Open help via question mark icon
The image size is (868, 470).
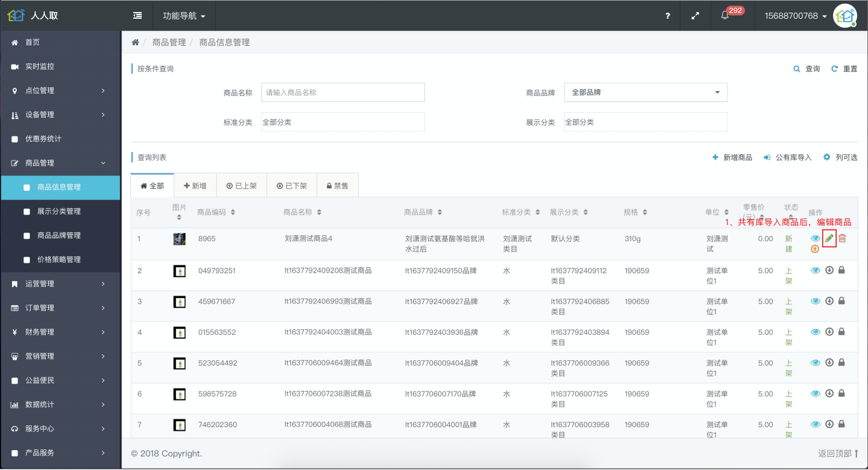pyautogui.click(x=668, y=16)
